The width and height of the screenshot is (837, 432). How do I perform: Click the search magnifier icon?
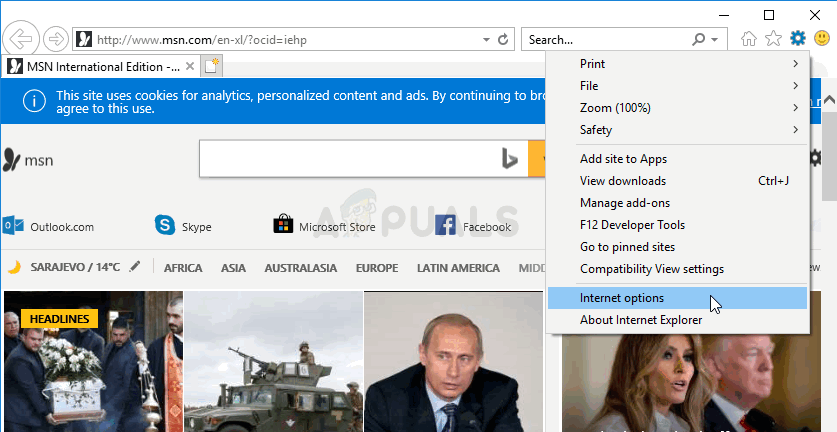tap(698, 40)
